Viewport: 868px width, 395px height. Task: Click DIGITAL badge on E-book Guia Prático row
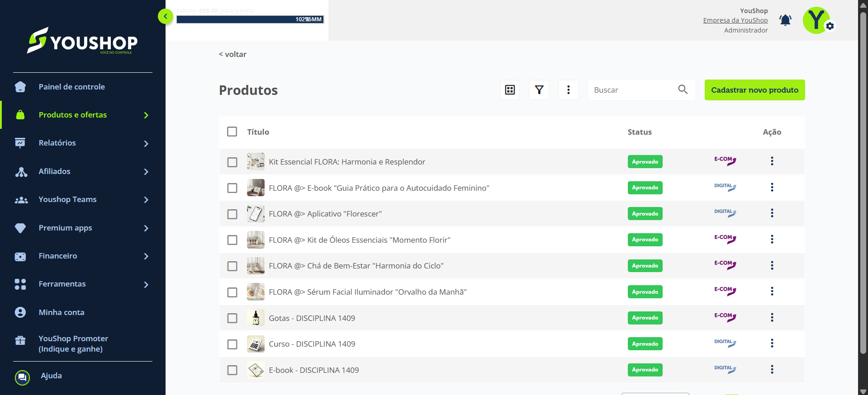point(725,187)
